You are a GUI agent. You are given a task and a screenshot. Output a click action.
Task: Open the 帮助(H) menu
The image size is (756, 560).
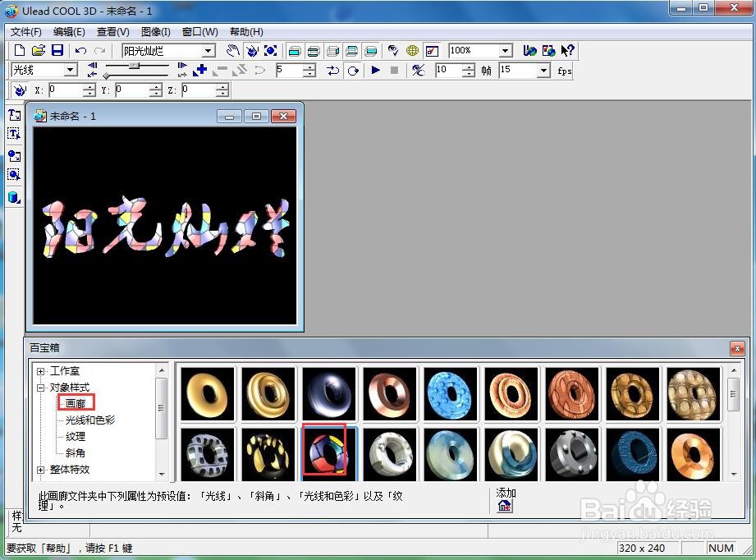pos(246,32)
